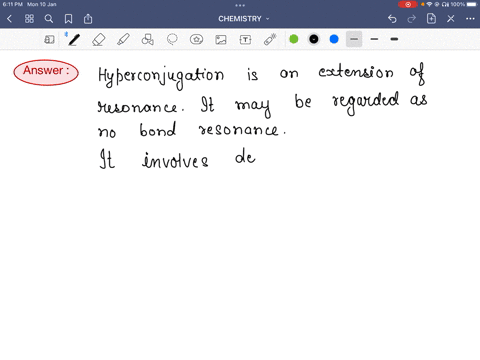Select the Shapes tool
Viewport: 480px width, 360px height.
coord(147,40)
